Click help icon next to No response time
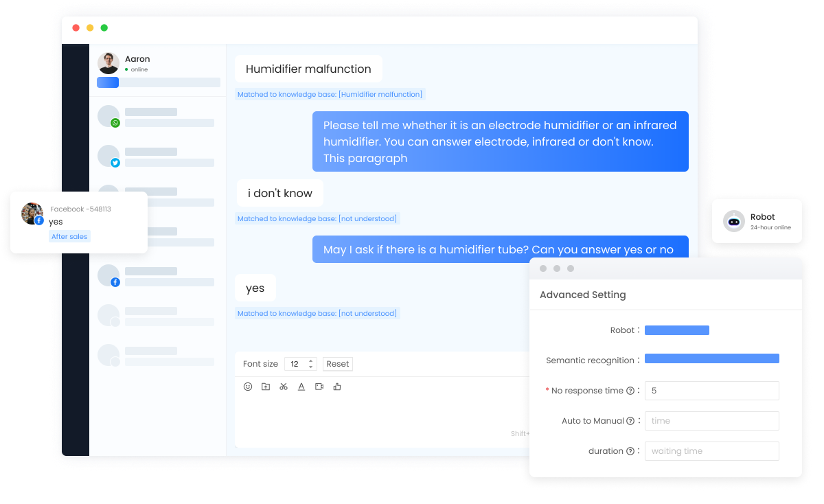This screenshot has width=824, height=504. pos(630,391)
